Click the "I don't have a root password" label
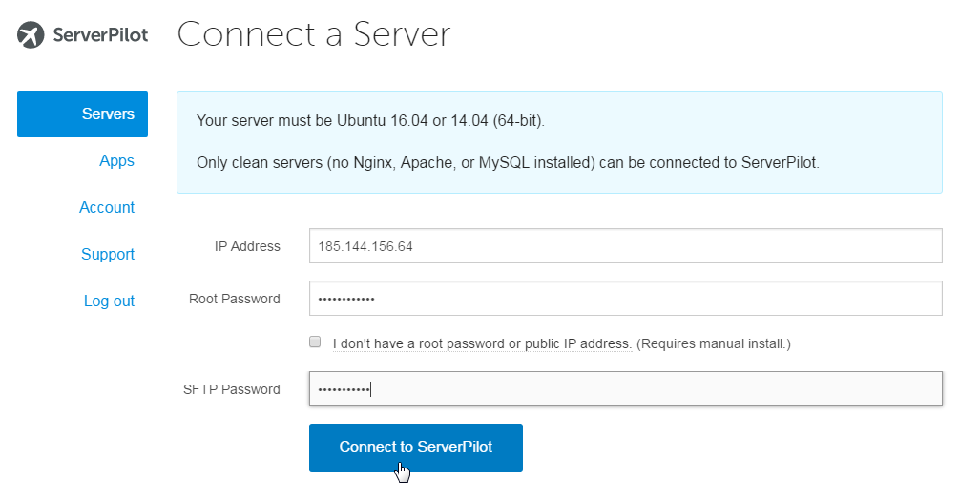980x499 pixels. (x=482, y=343)
